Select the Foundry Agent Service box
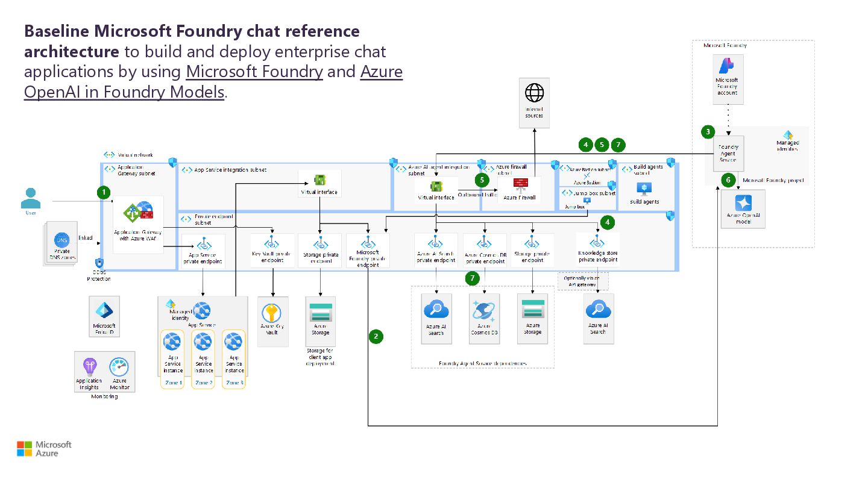 tap(728, 154)
